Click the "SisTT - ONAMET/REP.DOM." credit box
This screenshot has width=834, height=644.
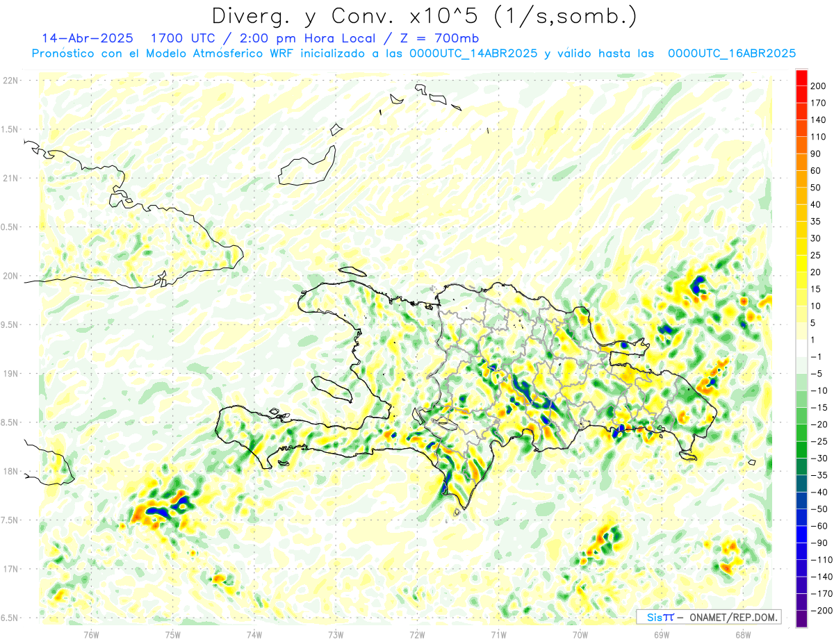tap(708, 617)
